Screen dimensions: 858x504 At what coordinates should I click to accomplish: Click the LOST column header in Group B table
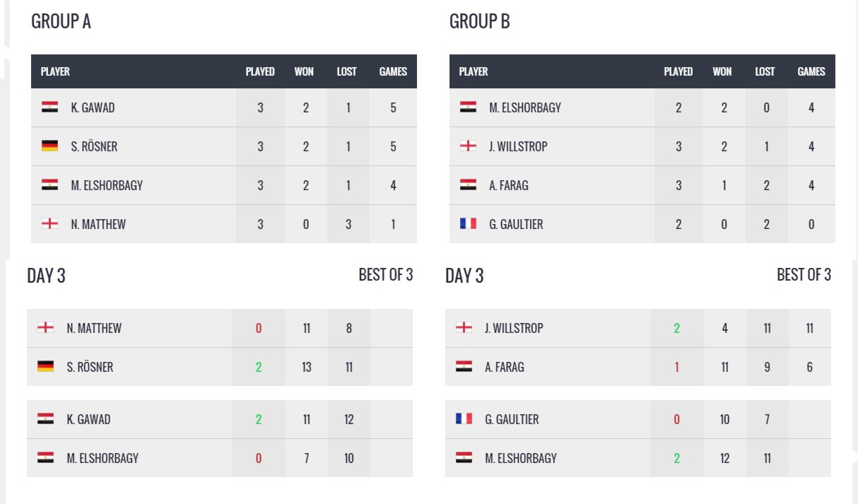pyautogui.click(x=765, y=71)
